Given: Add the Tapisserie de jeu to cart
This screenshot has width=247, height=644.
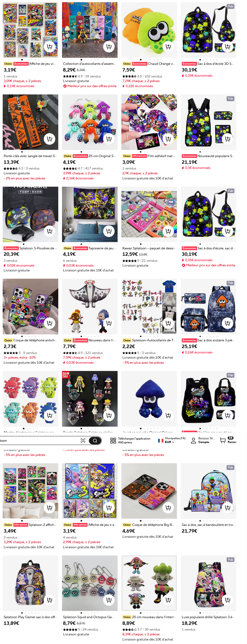Looking at the screenshot, I should click(109, 231).
